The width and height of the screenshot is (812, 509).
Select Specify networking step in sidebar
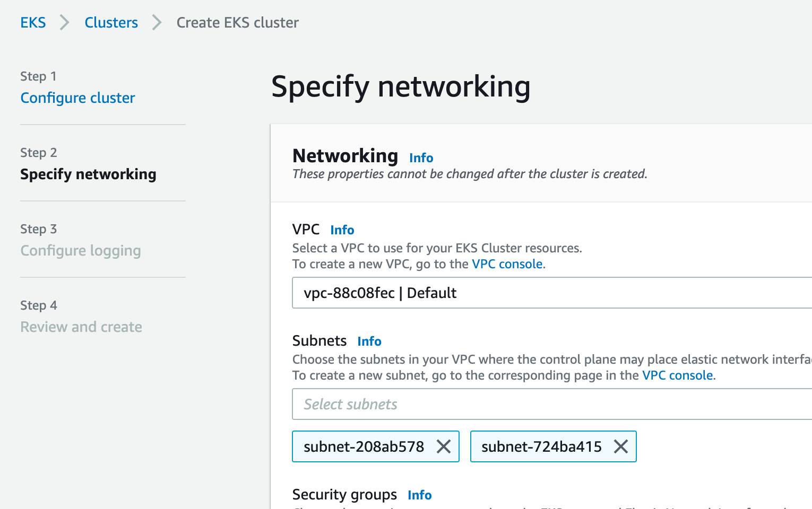click(x=88, y=174)
